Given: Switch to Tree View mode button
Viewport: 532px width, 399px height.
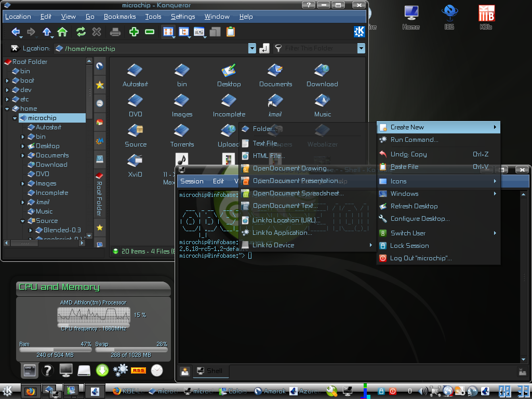Looking at the screenshot, I should [184, 32].
